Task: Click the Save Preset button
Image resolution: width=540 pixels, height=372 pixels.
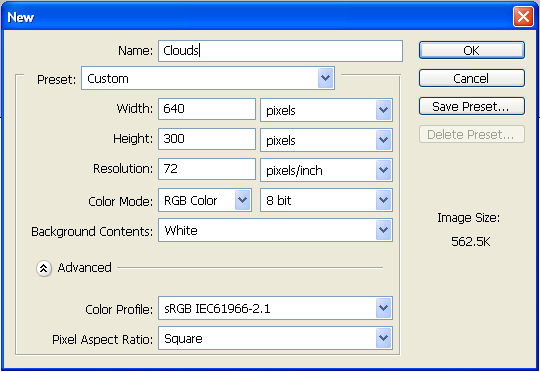Action: [x=472, y=106]
